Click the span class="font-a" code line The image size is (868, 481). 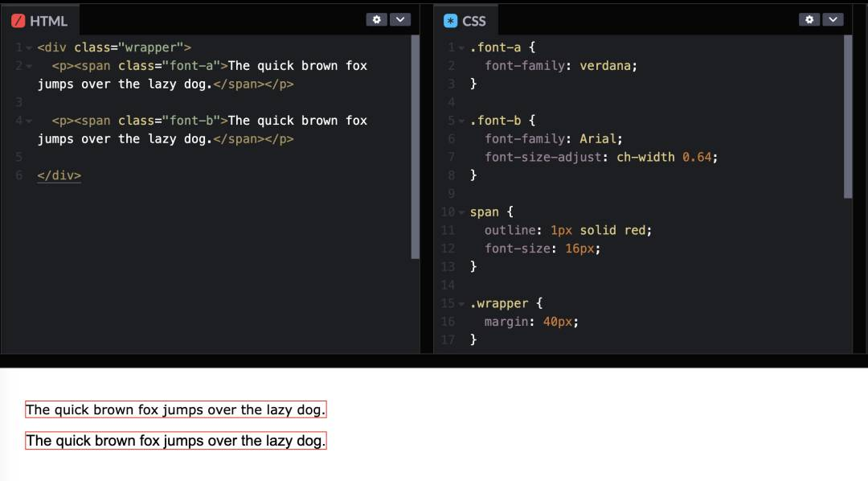click(203, 75)
